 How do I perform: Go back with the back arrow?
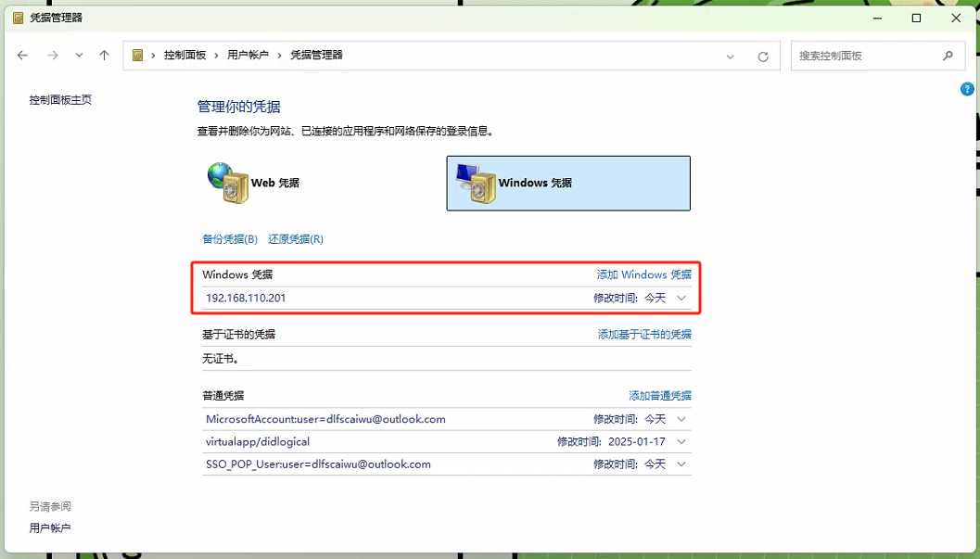(22, 56)
